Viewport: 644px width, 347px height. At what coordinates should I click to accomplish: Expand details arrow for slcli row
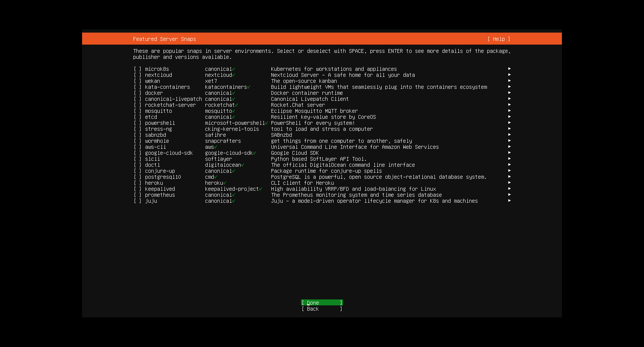coord(509,159)
